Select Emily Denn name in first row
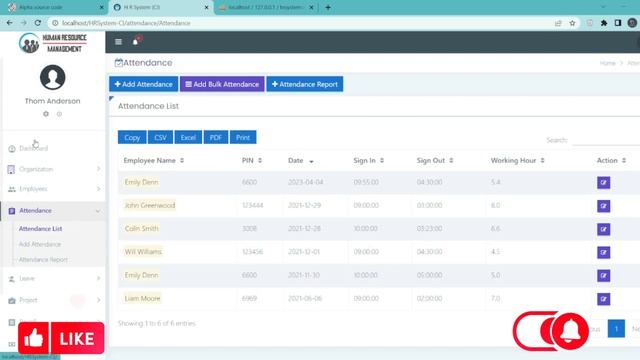Viewport: 640px width, 360px height. point(141,182)
